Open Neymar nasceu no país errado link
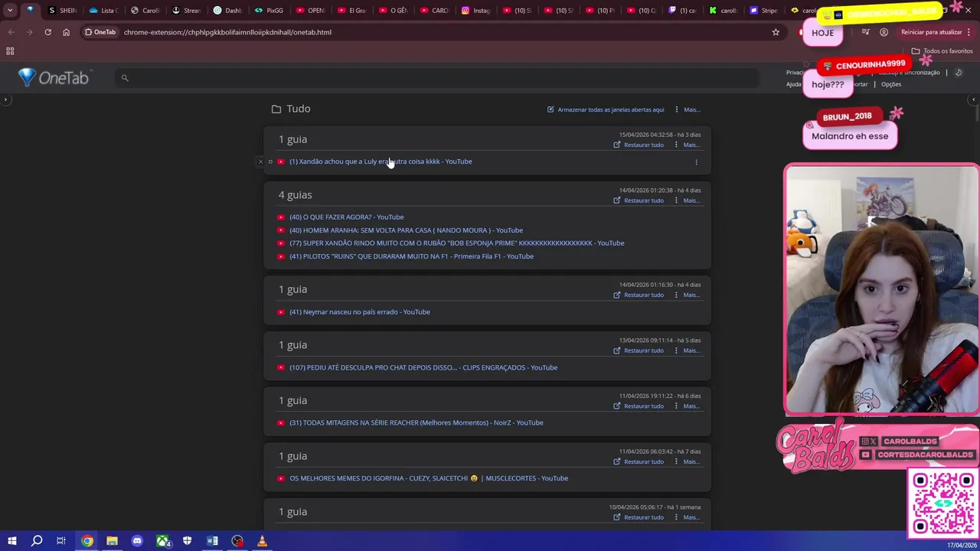This screenshot has height=551, width=980. 360,312
